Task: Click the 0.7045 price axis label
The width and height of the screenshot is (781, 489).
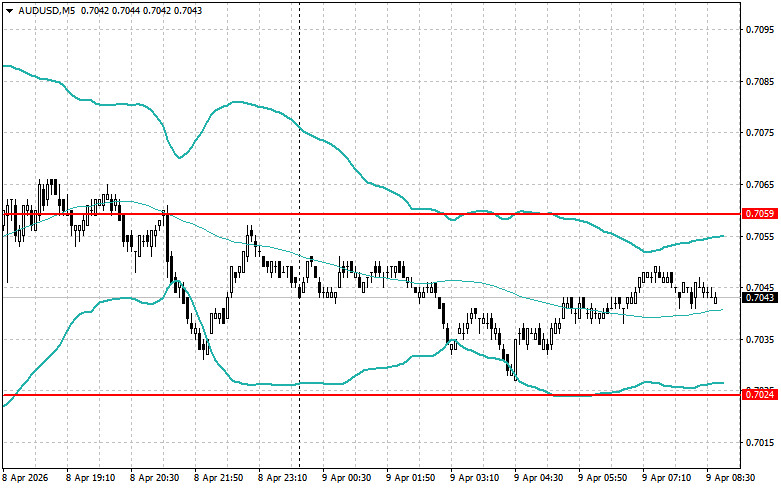Action: pyautogui.click(x=760, y=287)
